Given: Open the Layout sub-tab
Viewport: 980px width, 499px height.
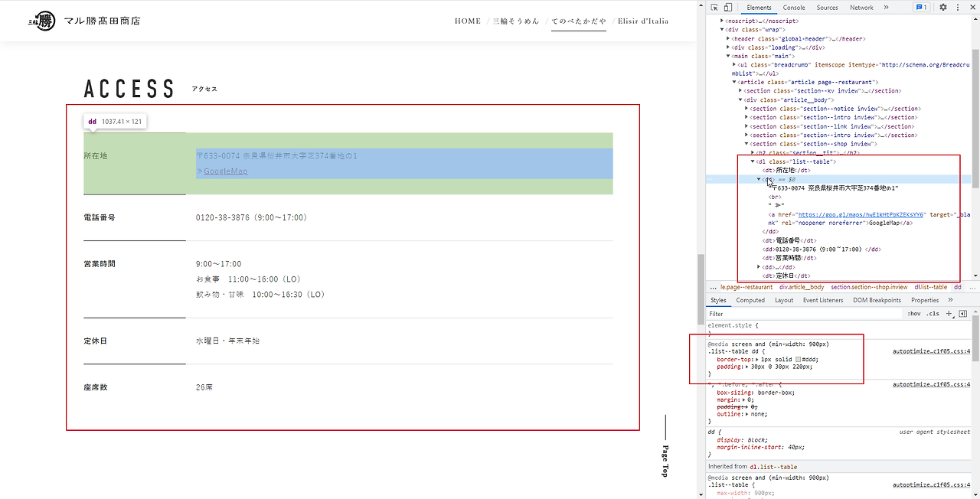Looking at the screenshot, I should [x=784, y=300].
